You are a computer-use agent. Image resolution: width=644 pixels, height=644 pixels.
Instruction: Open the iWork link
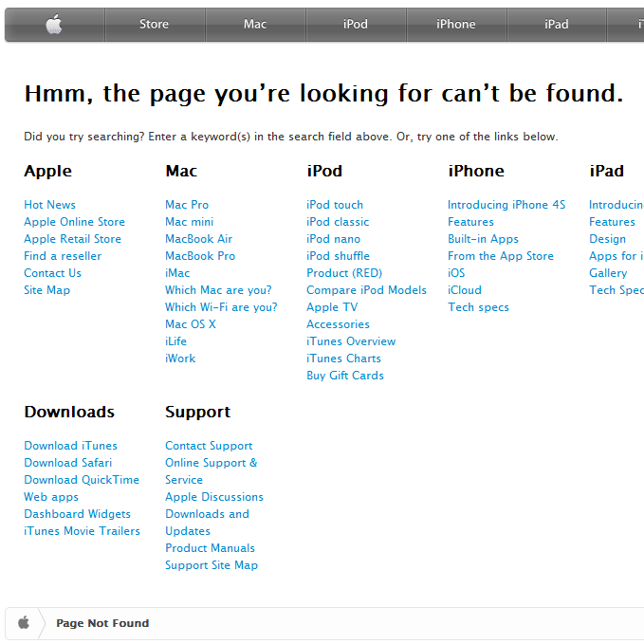click(x=180, y=359)
